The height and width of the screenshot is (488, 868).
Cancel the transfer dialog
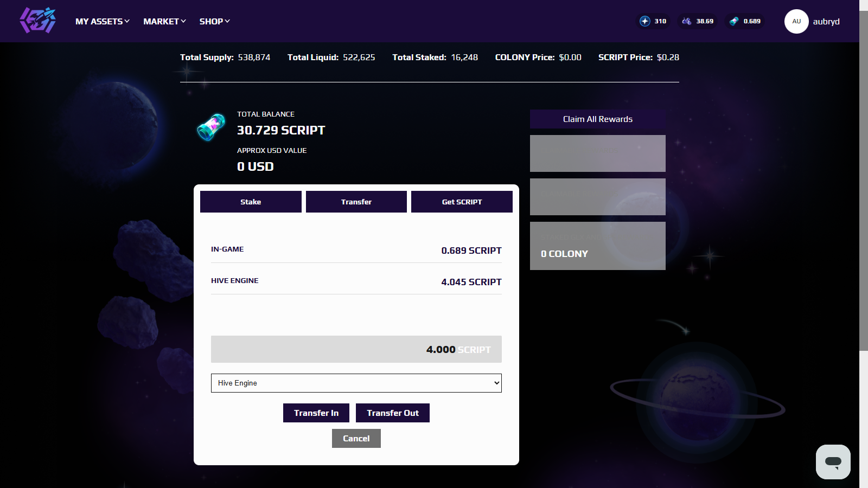(356, 438)
